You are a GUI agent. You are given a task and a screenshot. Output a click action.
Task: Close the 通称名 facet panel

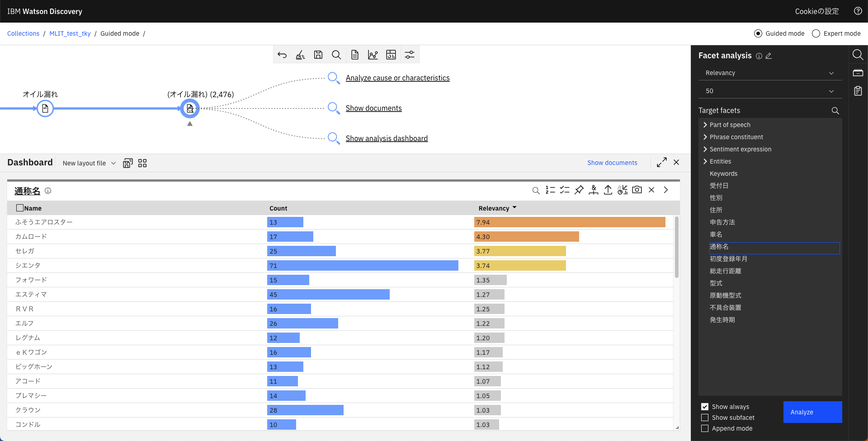[651, 190]
